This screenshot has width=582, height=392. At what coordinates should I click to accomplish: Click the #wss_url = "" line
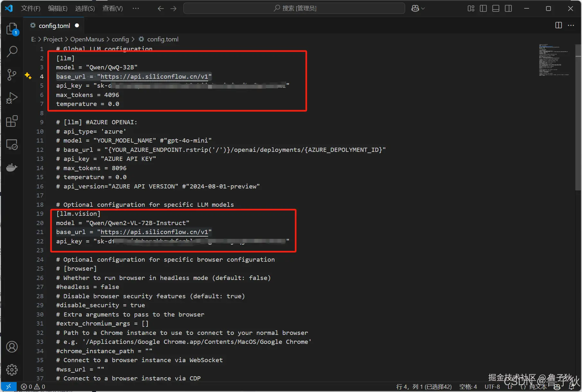80,370
